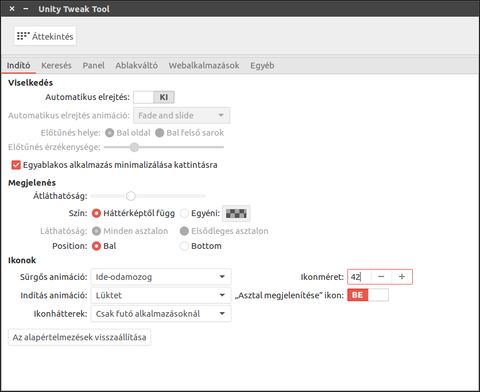This screenshot has width=480, height=392.
Task: Open the Sürgős animáció dropdown
Action: click(161, 277)
